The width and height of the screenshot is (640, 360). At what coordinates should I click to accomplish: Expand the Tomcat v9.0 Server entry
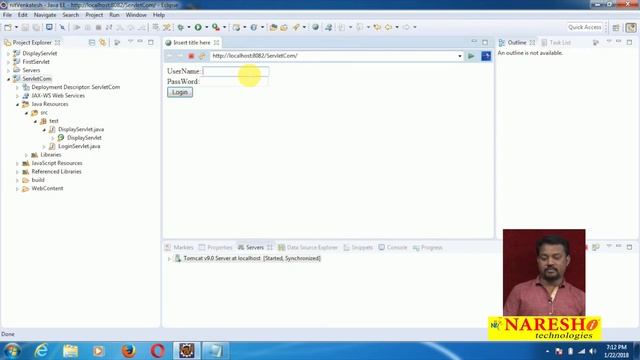[x=169, y=259]
